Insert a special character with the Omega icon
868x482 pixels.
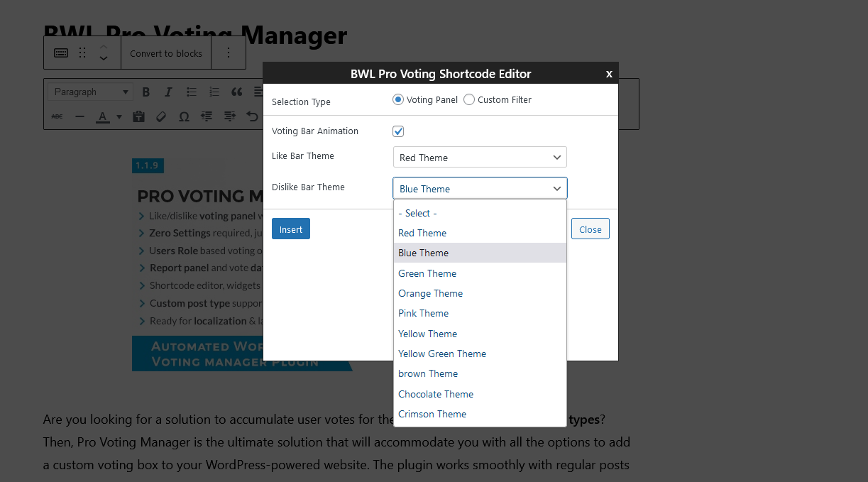pos(184,116)
